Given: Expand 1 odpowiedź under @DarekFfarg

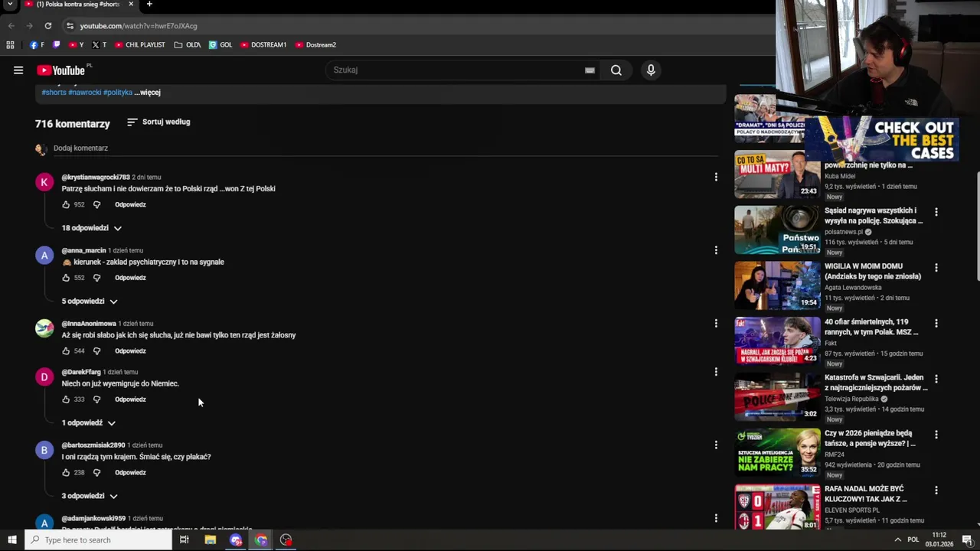Looking at the screenshot, I should (x=89, y=423).
